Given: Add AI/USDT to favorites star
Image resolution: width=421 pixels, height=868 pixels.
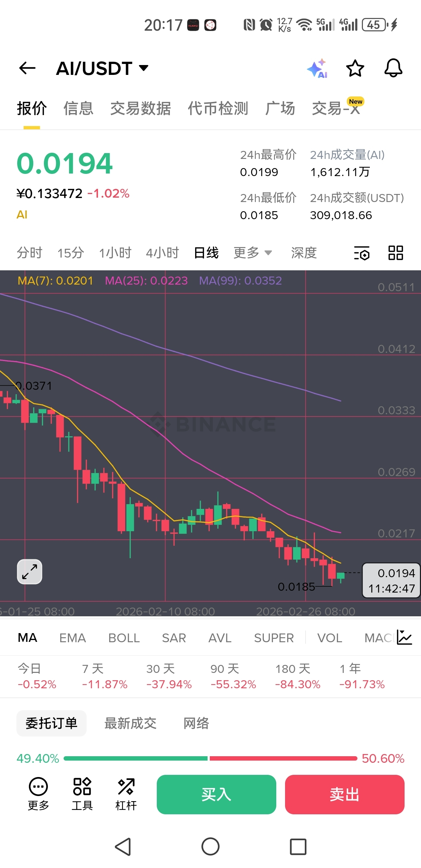Looking at the screenshot, I should click(x=355, y=68).
